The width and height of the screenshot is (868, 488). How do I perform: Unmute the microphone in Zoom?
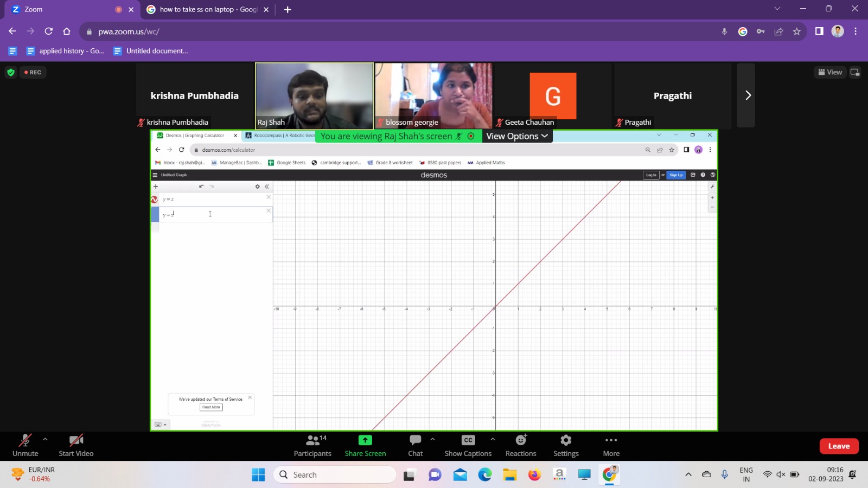(x=25, y=446)
